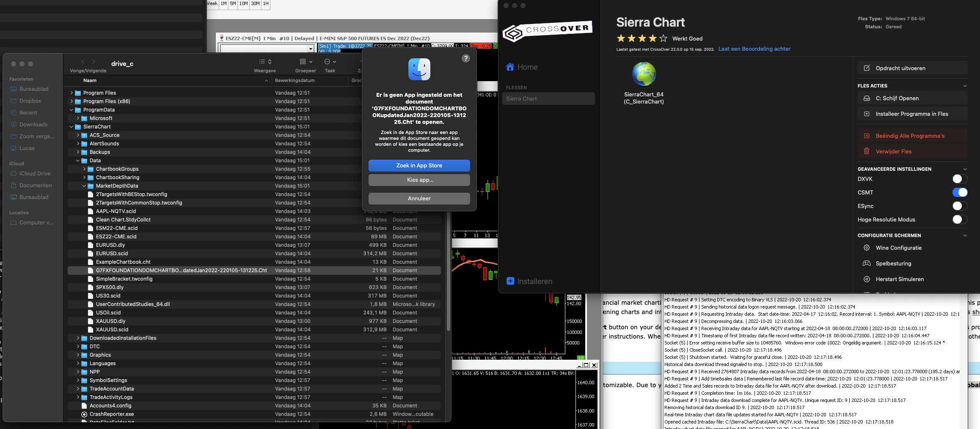This screenshot has width=980, height=429.
Task: Select the 1H timeframe button
Action: [266, 3]
